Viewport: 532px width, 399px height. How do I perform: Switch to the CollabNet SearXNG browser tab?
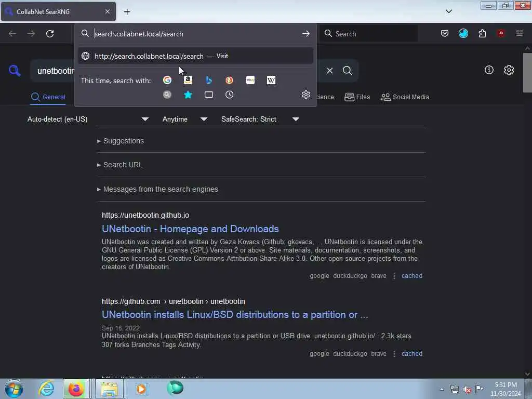click(x=58, y=11)
